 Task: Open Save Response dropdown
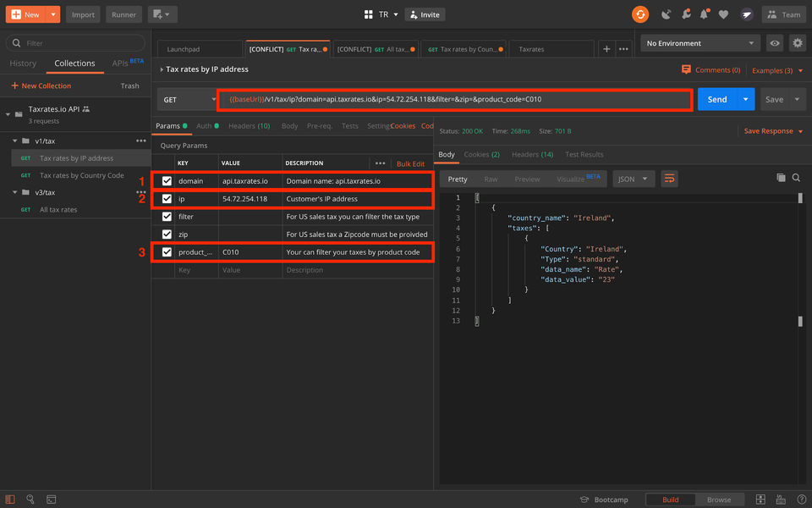[772, 131]
